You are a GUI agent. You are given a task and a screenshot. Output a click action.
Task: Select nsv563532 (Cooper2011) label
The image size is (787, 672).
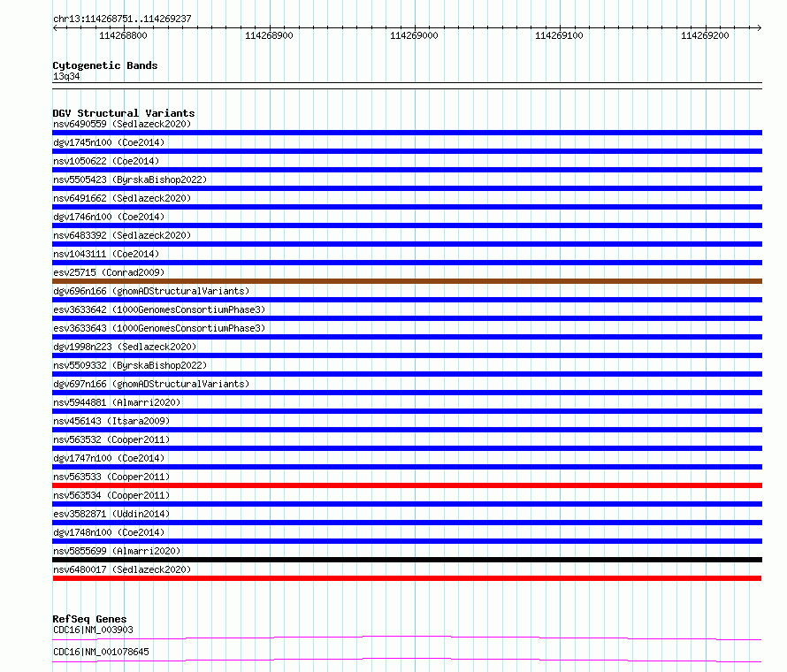point(111,439)
